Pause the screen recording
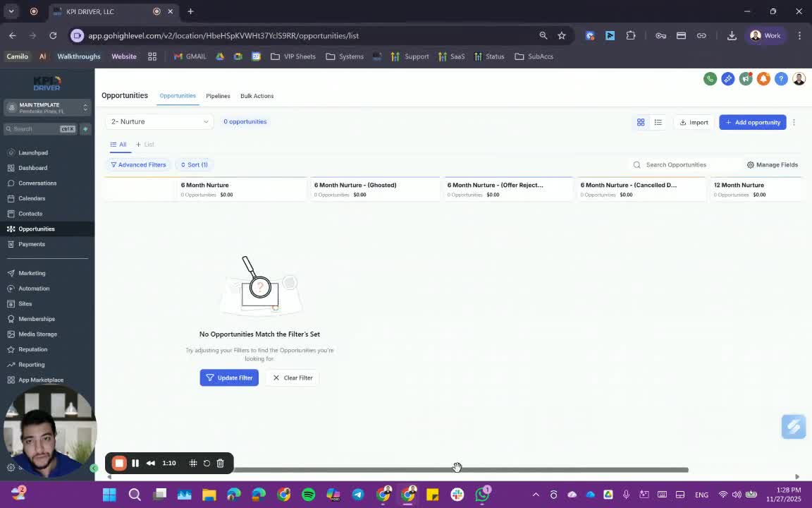812x508 pixels. (x=135, y=464)
